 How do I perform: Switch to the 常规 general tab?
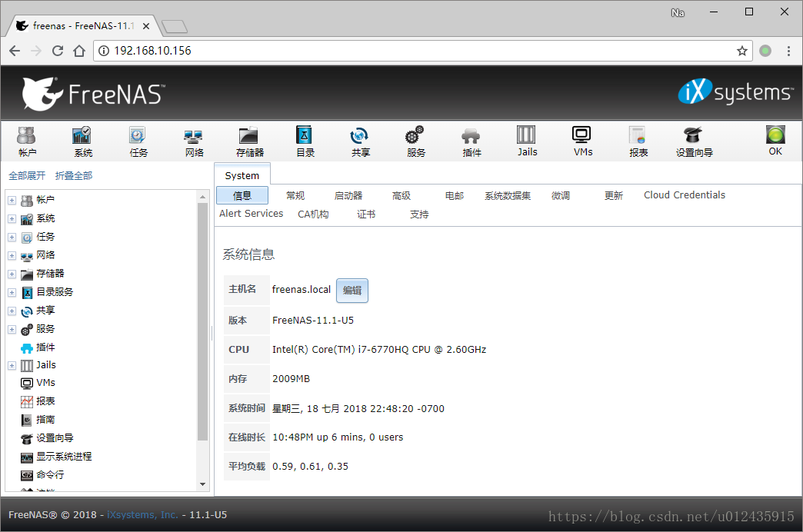click(295, 195)
